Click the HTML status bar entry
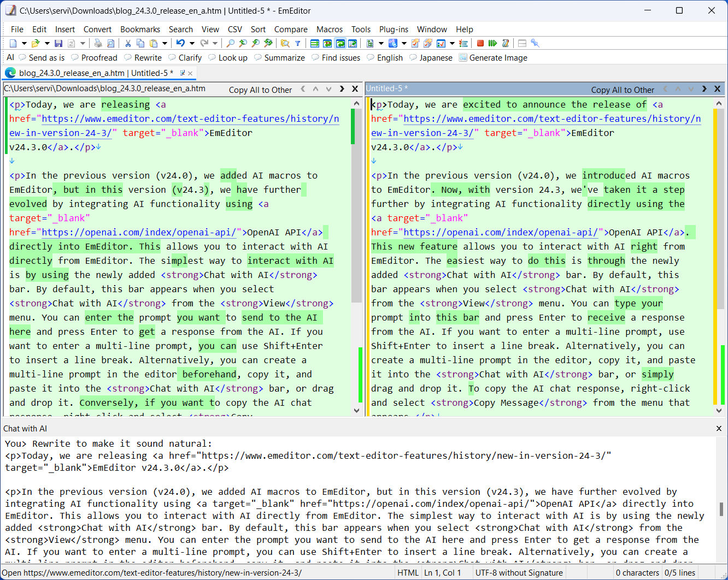 pos(408,573)
